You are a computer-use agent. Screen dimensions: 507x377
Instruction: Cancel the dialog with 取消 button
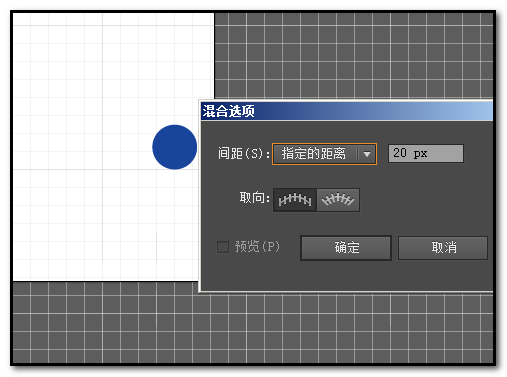(x=443, y=248)
